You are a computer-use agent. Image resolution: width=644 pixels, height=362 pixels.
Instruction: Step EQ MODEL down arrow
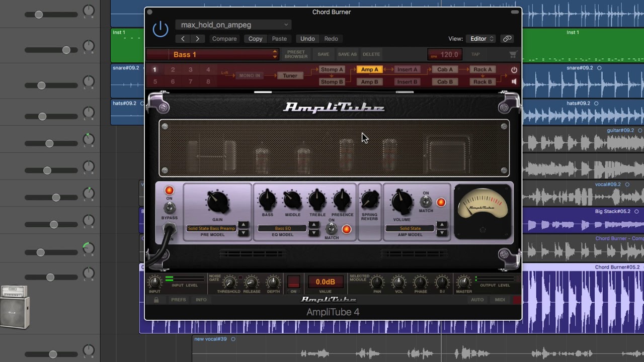pos(313,232)
